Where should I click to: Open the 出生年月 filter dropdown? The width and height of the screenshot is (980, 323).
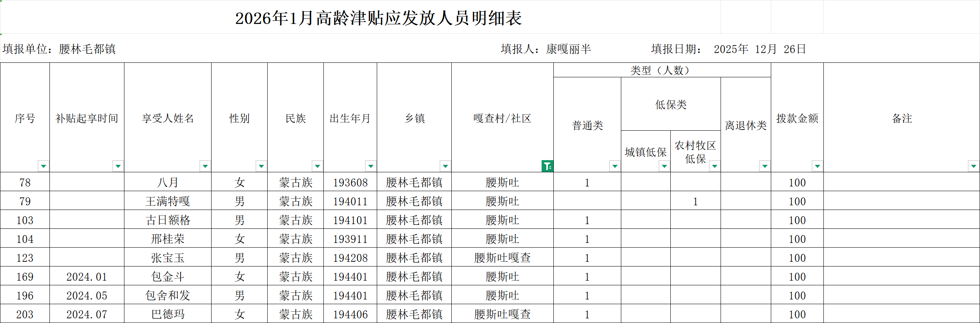[x=370, y=166]
